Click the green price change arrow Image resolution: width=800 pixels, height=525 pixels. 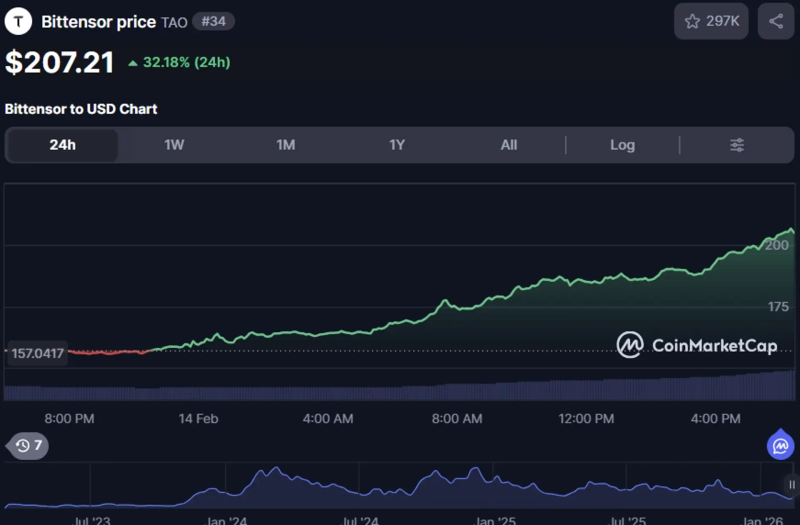[x=133, y=63]
